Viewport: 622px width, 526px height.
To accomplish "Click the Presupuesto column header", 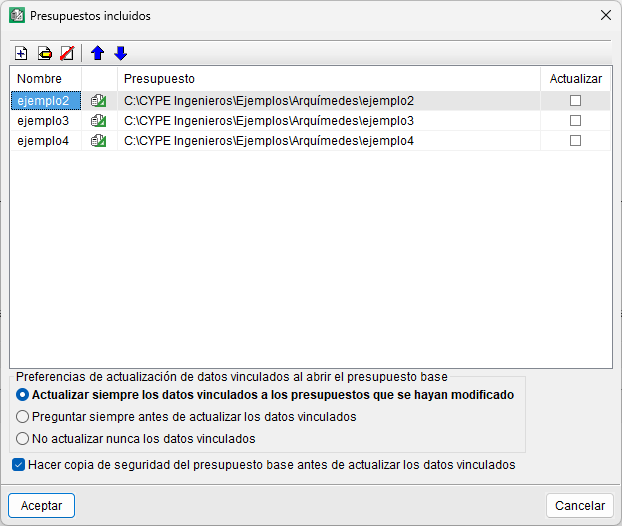I will pyautogui.click(x=329, y=79).
